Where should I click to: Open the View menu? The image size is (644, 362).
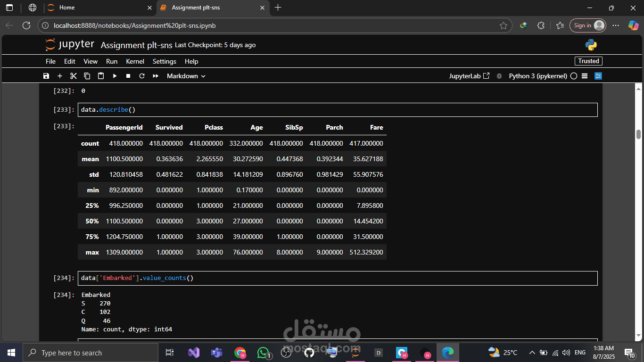(x=91, y=61)
